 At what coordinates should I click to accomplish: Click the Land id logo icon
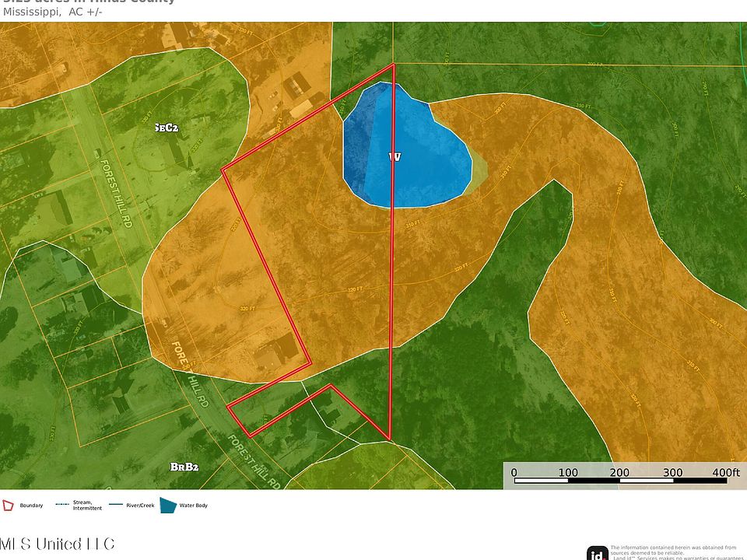pos(597,554)
